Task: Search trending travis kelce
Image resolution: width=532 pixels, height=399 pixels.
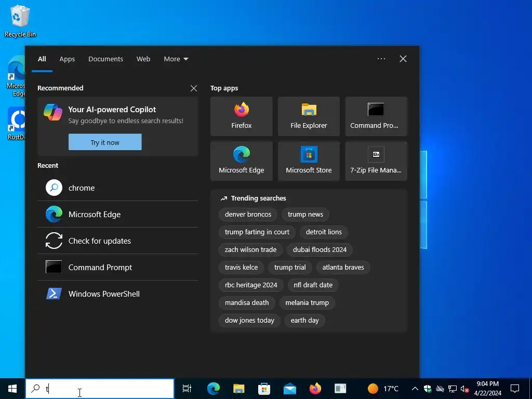Action: pyautogui.click(x=241, y=268)
